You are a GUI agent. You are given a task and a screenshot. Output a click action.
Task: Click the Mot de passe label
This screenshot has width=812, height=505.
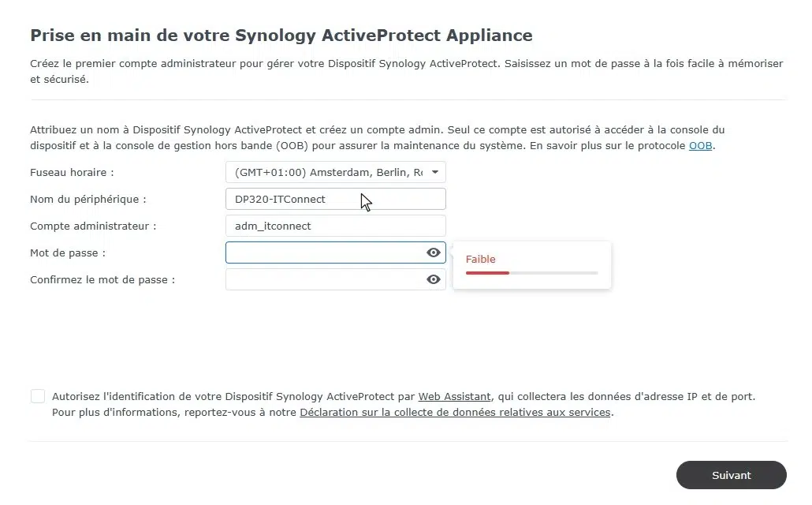[x=68, y=252]
